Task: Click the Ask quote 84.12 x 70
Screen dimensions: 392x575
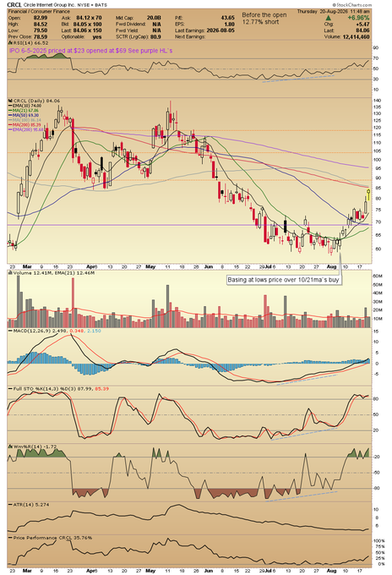Action: click(x=89, y=18)
